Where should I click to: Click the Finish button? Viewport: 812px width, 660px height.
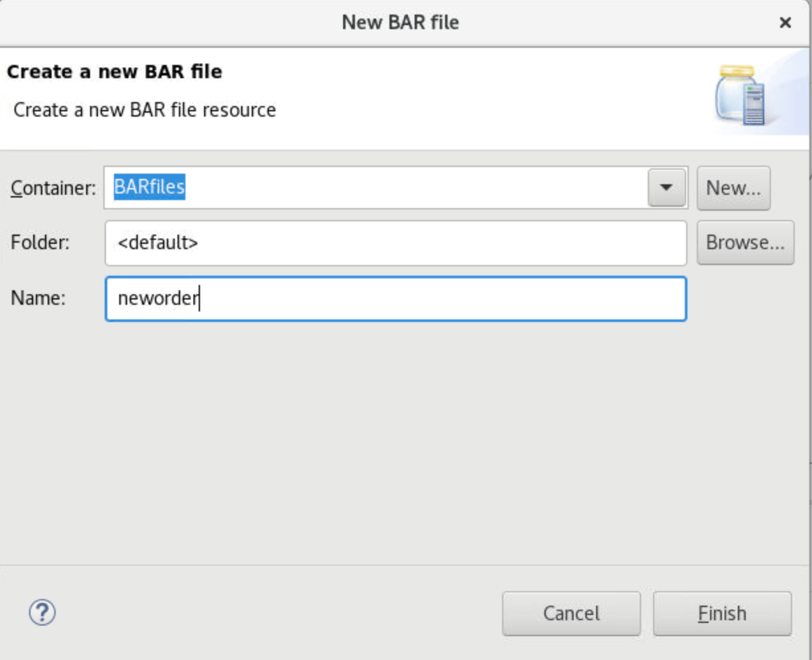pos(721,613)
